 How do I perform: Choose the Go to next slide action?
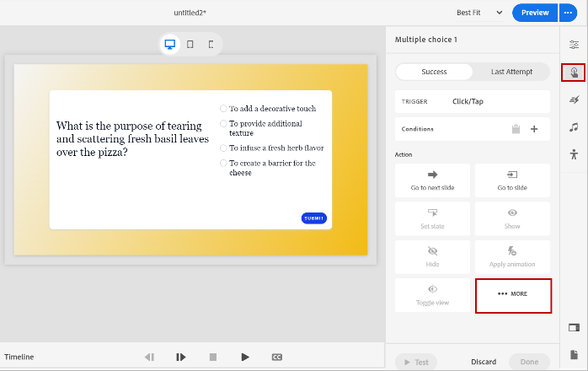(x=432, y=180)
